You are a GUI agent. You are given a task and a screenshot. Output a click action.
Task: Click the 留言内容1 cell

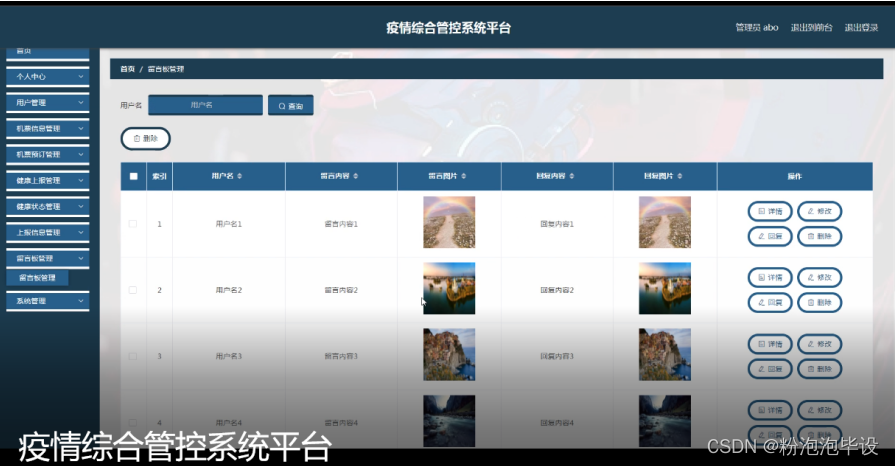click(x=341, y=224)
